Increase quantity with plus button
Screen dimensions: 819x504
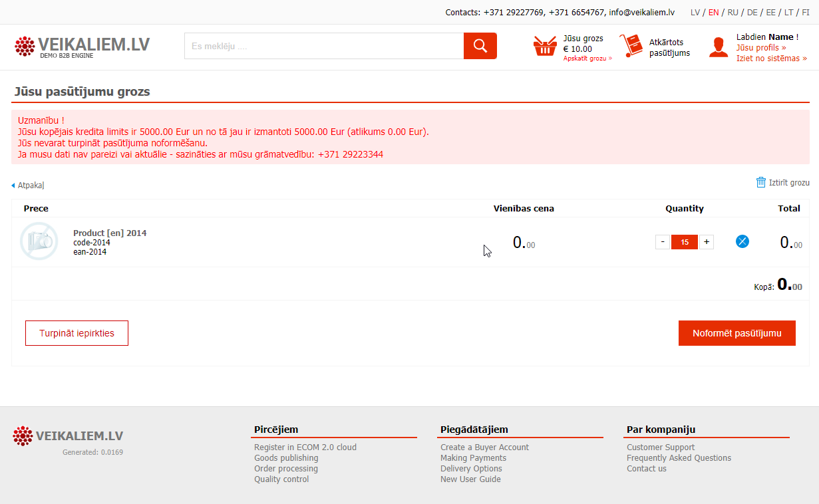(707, 242)
